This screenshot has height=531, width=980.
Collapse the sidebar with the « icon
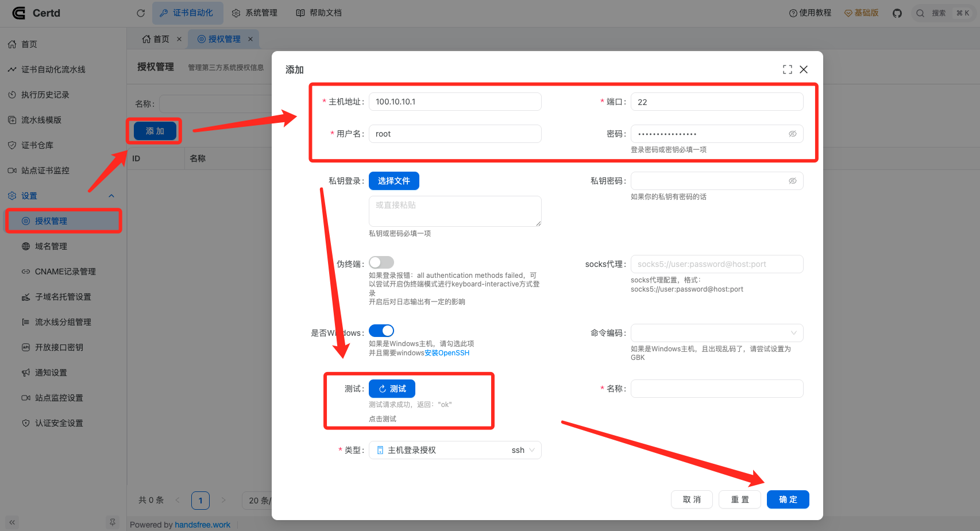coord(11,522)
